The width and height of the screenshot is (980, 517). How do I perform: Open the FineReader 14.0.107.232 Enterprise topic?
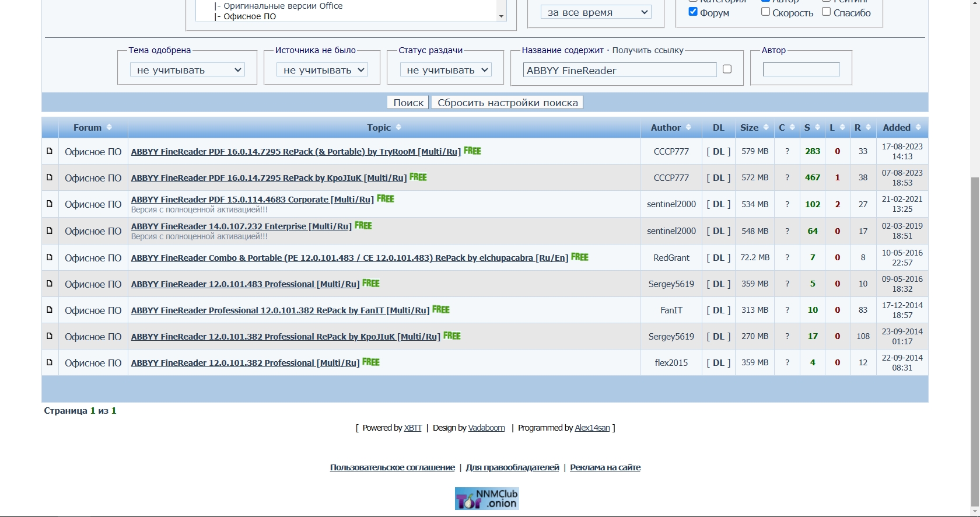point(241,226)
